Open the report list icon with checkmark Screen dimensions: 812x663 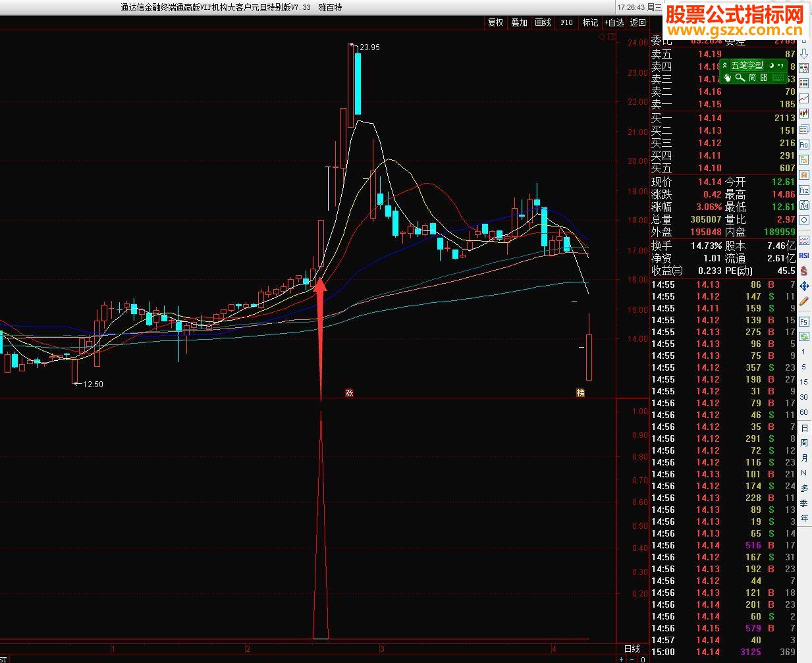pyautogui.click(x=804, y=68)
